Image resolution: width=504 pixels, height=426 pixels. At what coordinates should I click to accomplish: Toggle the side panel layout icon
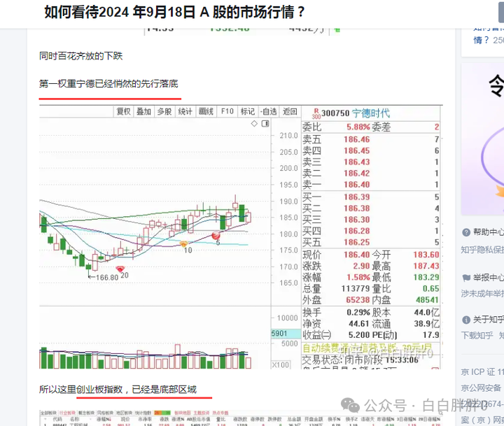(265, 124)
